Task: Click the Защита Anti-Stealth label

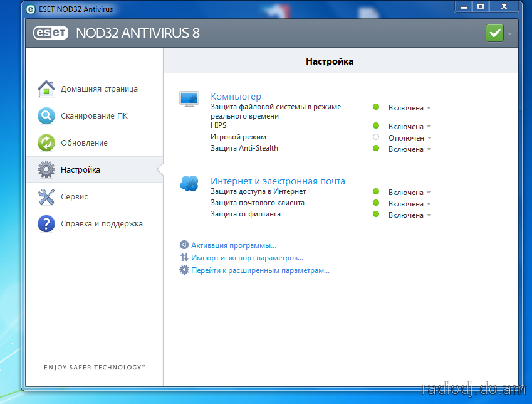Action: pos(244,148)
